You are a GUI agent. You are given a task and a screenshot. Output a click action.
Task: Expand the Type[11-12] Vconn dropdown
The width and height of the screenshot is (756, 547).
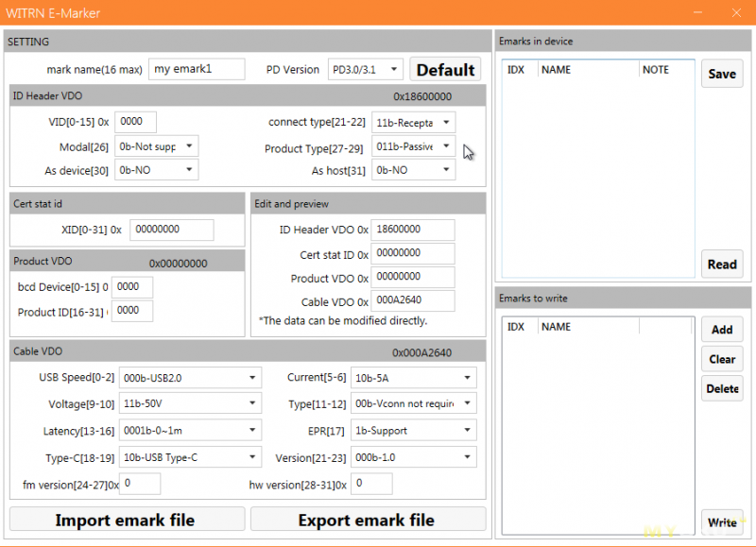[x=413, y=403]
